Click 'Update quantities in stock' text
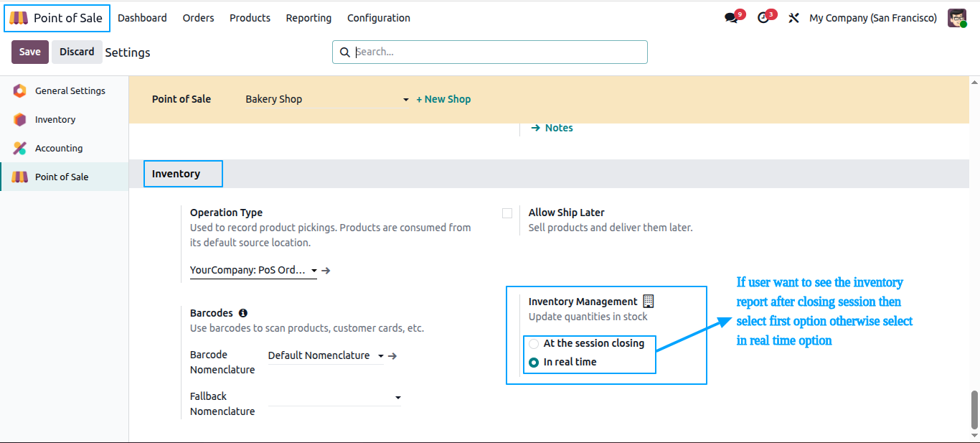This screenshot has height=443, width=980. point(588,317)
